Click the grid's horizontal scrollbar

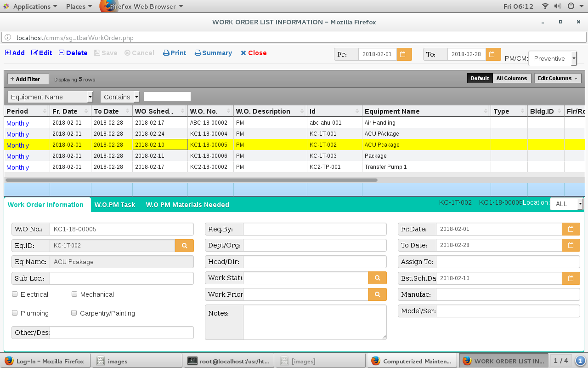tap(191, 180)
